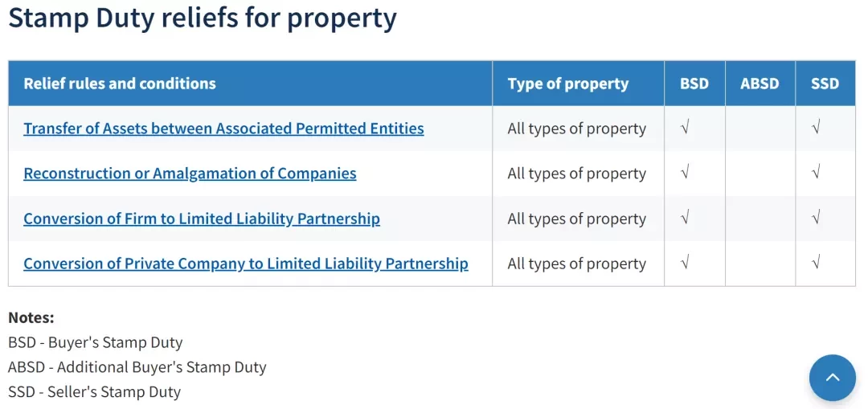868x409 pixels.
Task: Click BSD checkmark in Reconstruction or Amalgamation row
Action: coord(685,174)
